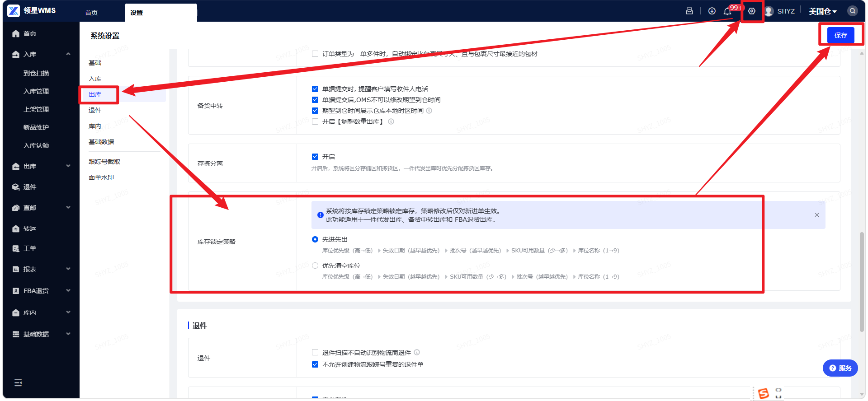Close the blue 库存锁定策略 info banner
Image resolution: width=868 pixels, height=401 pixels.
tap(817, 215)
